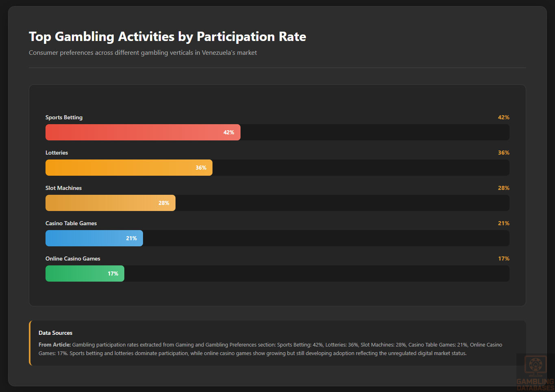Click the subtitle mentioning Venezuela's market
This screenshot has width=555, height=392.
(x=143, y=53)
